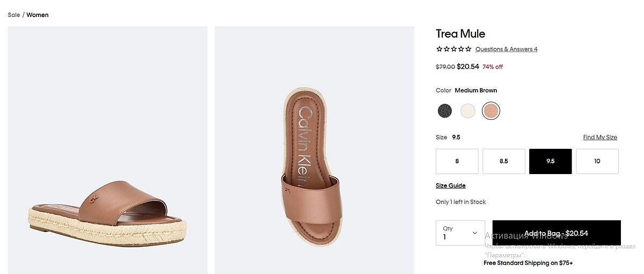
Task: Go to Women breadcrumb
Action: (x=38, y=15)
